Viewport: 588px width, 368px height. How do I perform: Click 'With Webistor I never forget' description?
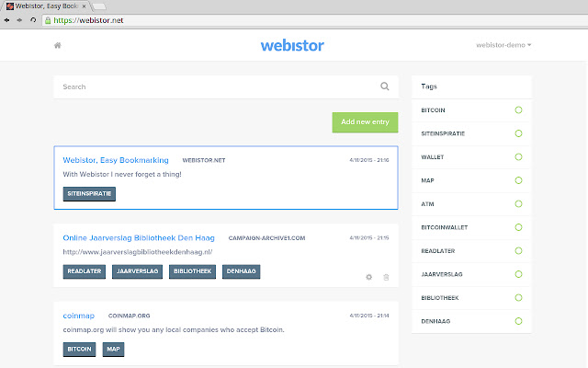pos(122,174)
